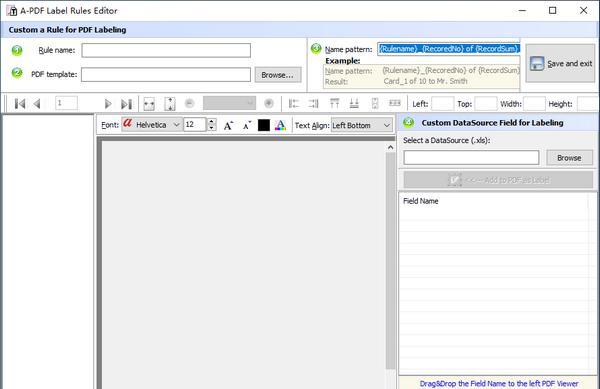Viewport: 600px width, 389px height.
Task: Align selected labels right
Action: (313, 103)
